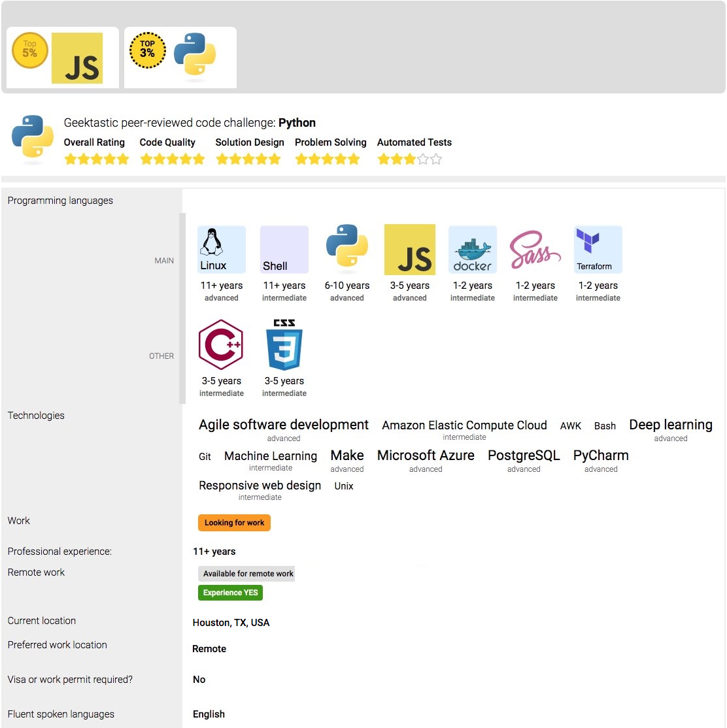Click the orange Looking for work badge

pyautogui.click(x=234, y=523)
